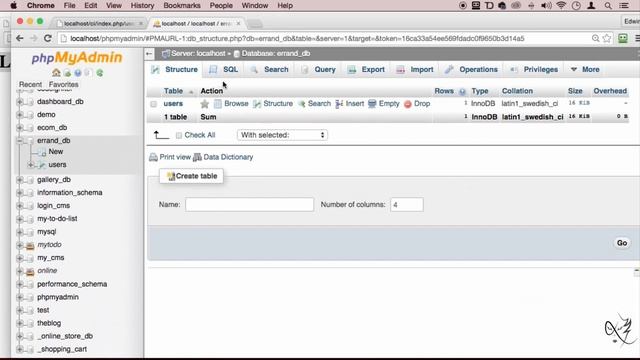Open the Privileges tab
This screenshot has width=640, height=360.
click(534, 69)
